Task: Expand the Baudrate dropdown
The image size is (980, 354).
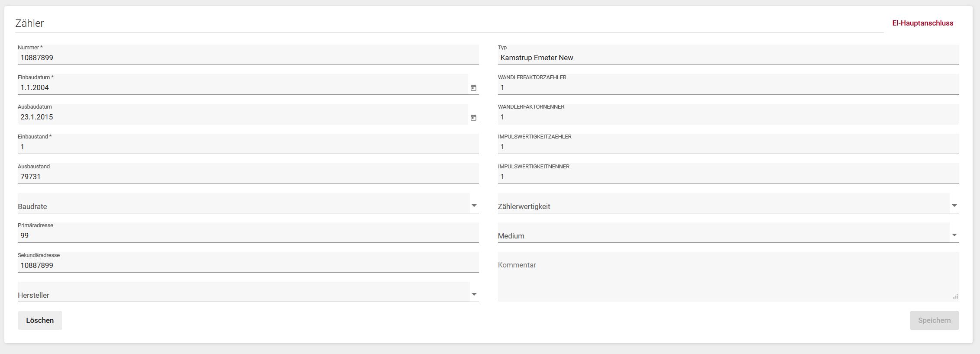Action: (474, 206)
